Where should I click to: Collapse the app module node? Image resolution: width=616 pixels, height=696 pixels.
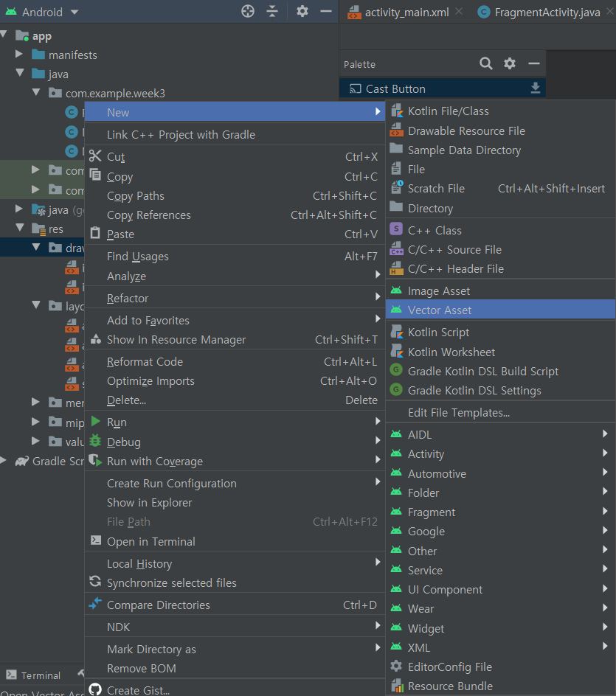point(4,35)
